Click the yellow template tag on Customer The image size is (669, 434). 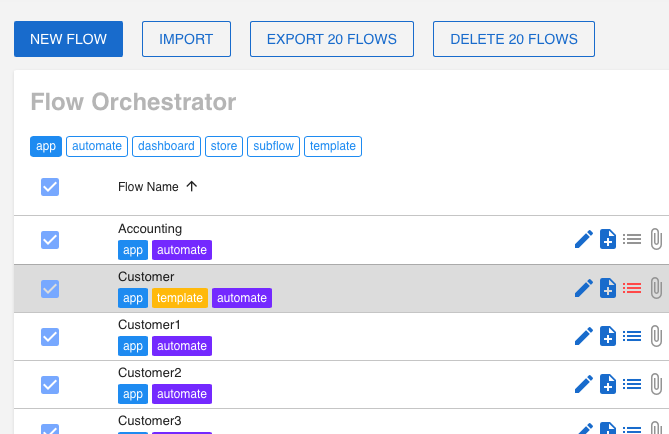point(180,298)
